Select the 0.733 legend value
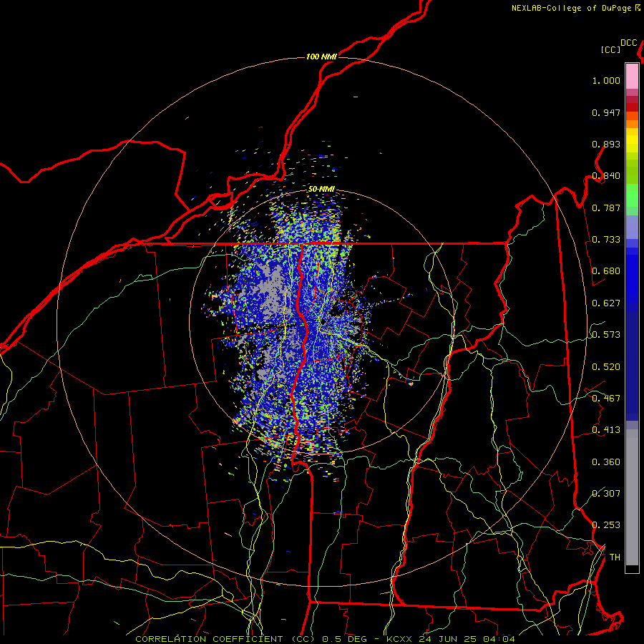The image size is (644, 644). coord(606,240)
